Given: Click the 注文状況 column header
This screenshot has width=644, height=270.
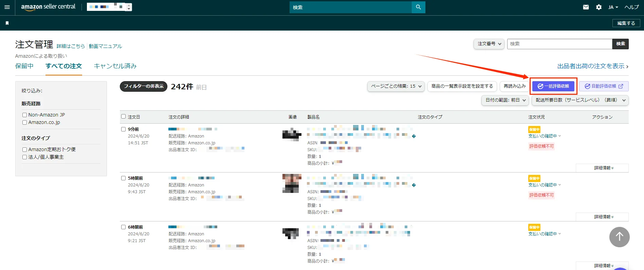Looking at the screenshot, I should (x=536, y=117).
